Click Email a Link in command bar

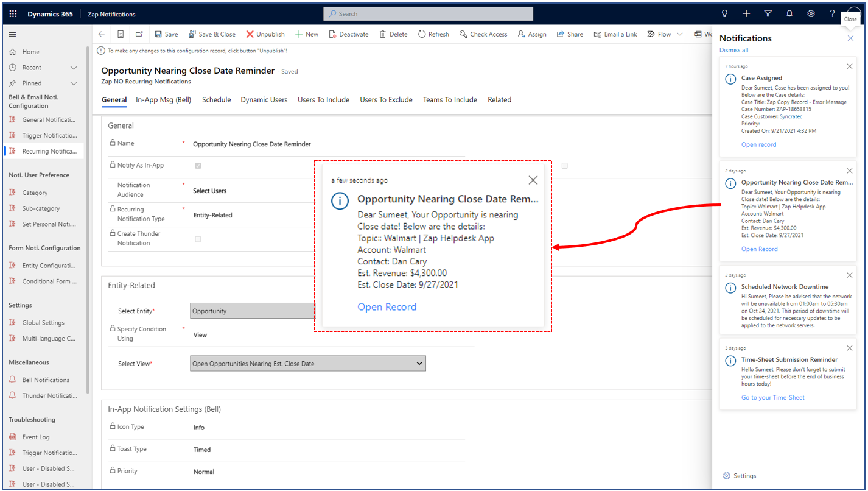coord(615,34)
